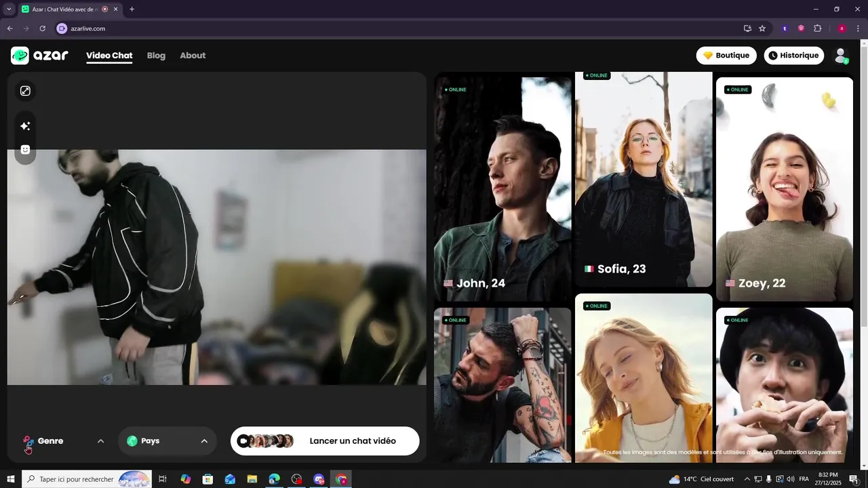The height and width of the screenshot is (488, 868).
Task: View site information icon
Action: 62,28
